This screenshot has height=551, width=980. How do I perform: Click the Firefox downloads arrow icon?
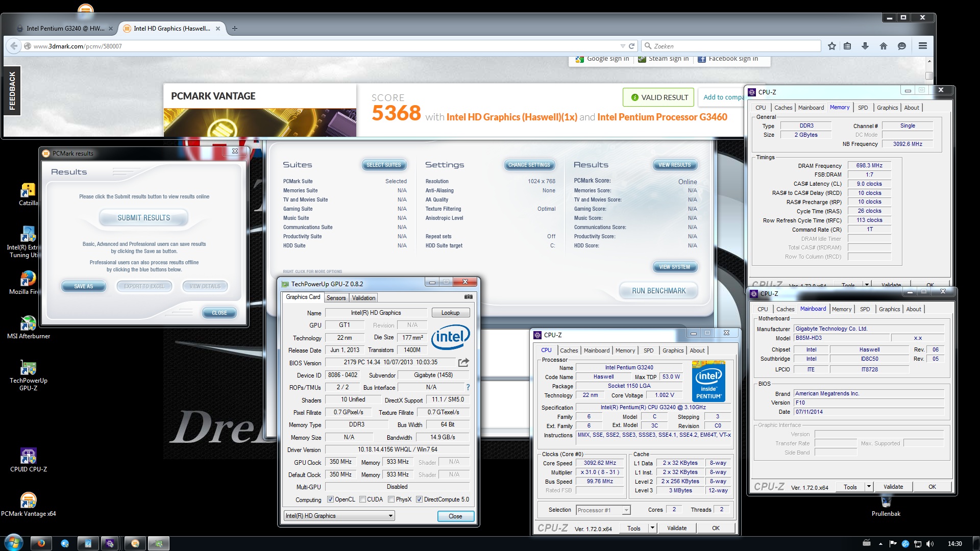tap(865, 46)
